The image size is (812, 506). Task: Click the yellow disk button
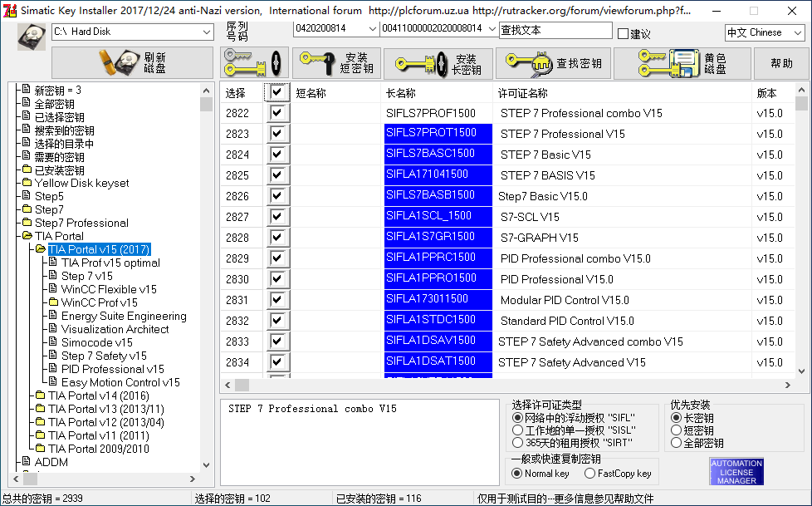point(682,63)
